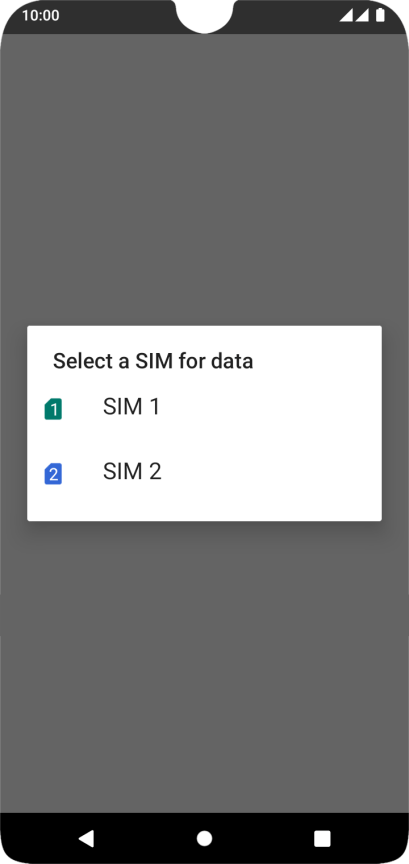The image size is (409, 864).
Task: Tap the circular Home navigation button
Action: (204, 838)
